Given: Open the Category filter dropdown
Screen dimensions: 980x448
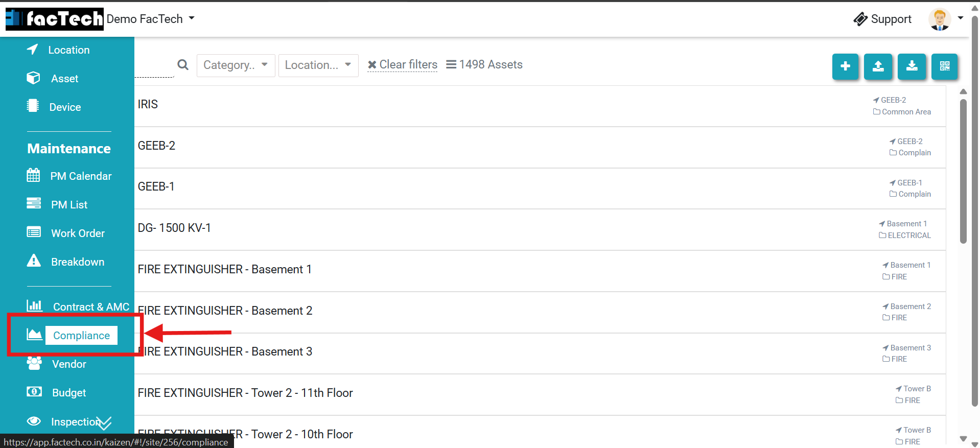Looking at the screenshot, I should [236, 65].
